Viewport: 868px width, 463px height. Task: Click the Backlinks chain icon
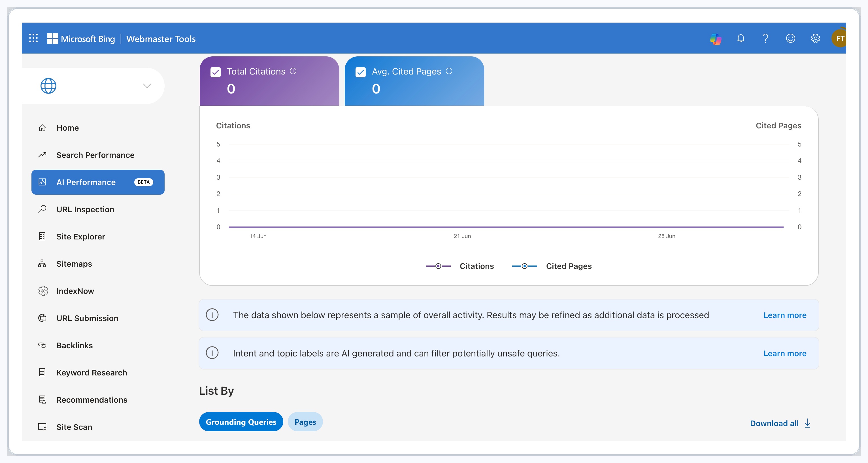point(42,345)
